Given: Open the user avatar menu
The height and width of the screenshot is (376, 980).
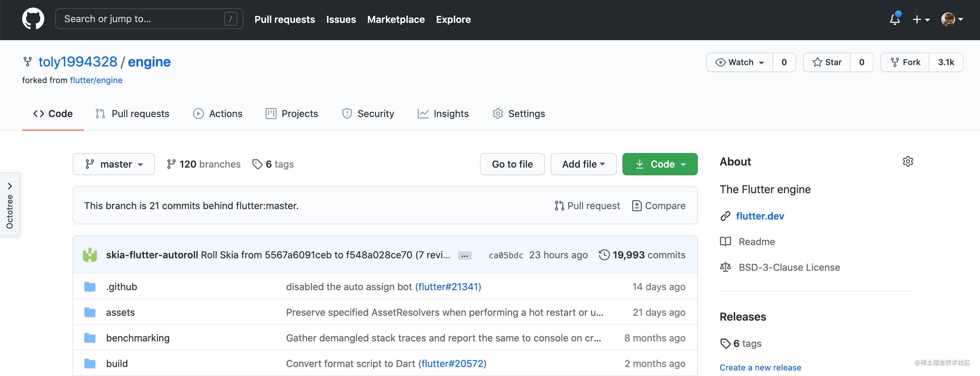Looking at the screenshot, I should click(951, 19).
